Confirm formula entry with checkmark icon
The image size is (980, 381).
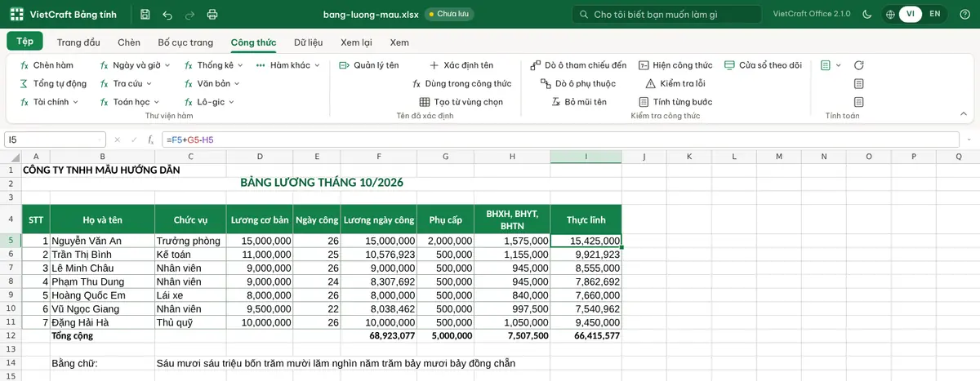(133, 140)
